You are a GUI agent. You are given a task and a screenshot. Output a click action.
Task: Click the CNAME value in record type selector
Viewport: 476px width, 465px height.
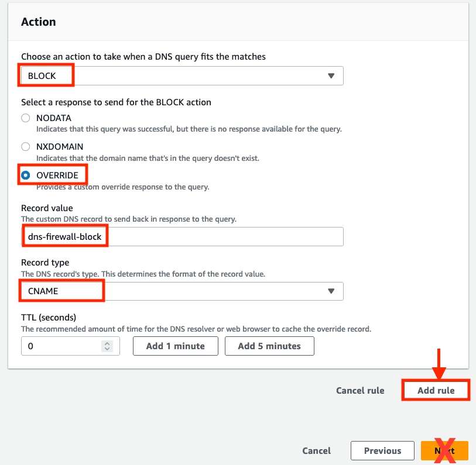coord(43,291)
